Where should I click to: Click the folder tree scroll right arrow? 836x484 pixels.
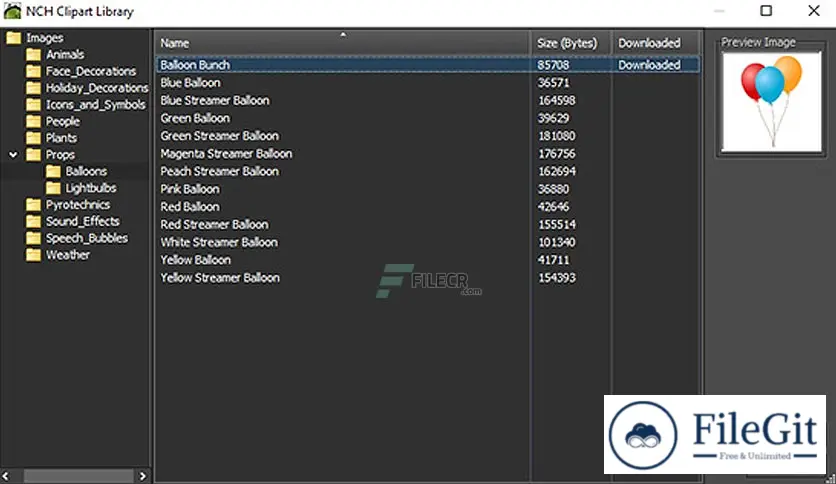(x=142, y=476)
